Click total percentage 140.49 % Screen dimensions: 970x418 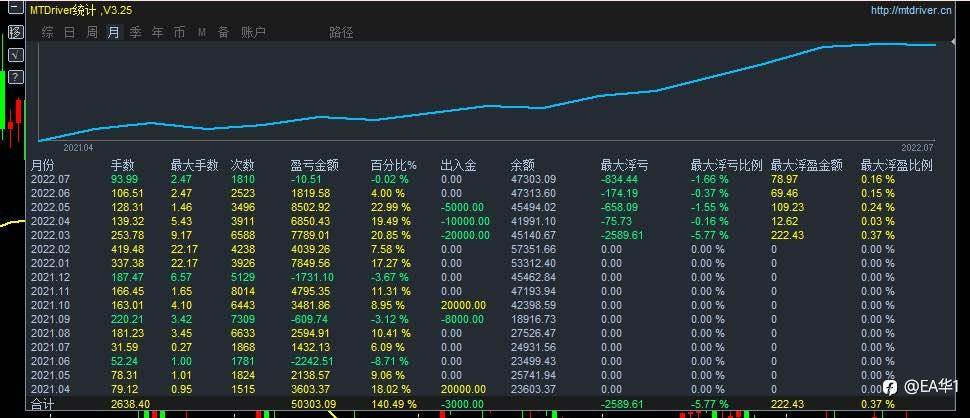(x=393, y=404)
